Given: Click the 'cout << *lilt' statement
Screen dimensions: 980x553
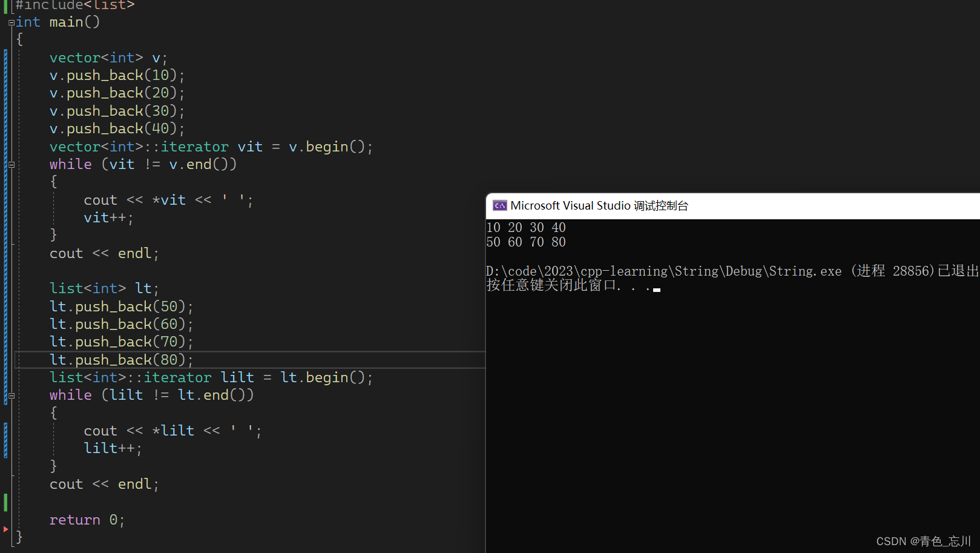Looking at the screenshot, I should tap(173, 431).
